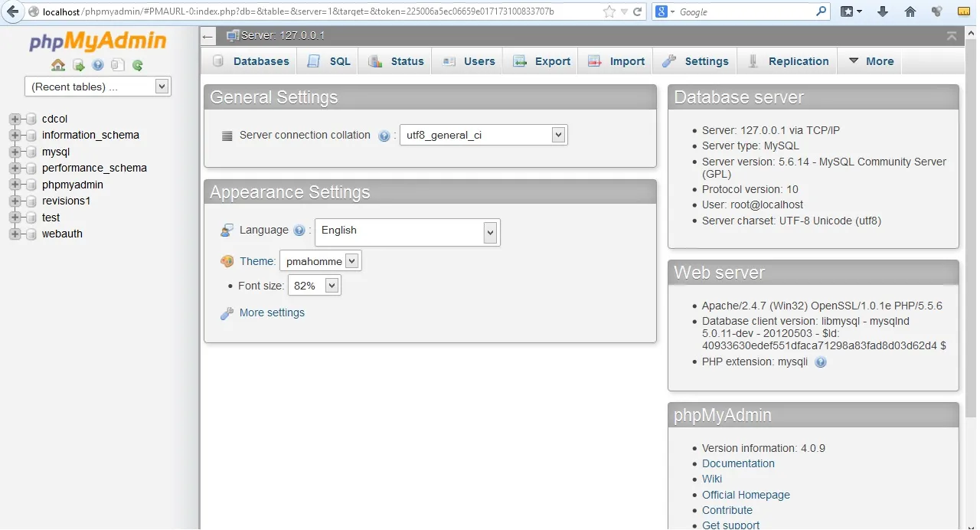
Task: Expand the mysql database tree node
Action: tap(15, 152)
